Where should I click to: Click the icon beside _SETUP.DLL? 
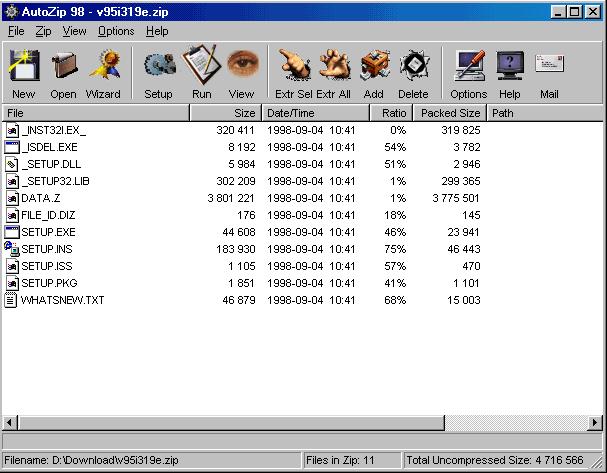(12, 164)
